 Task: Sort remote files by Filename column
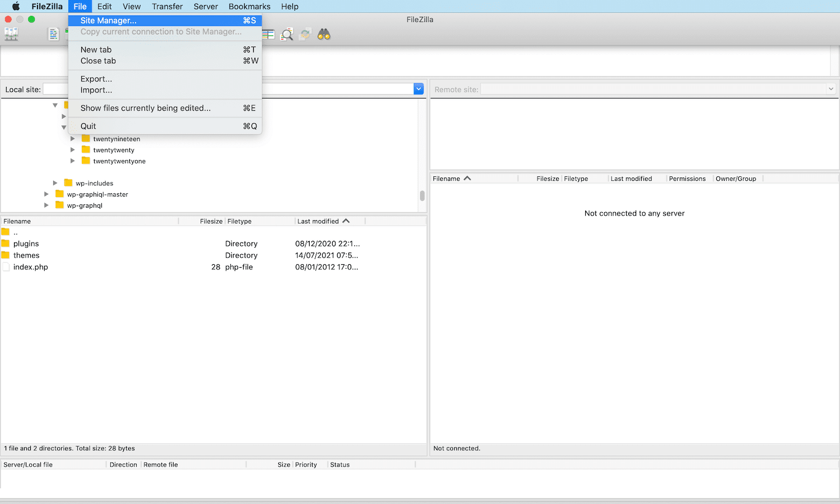448,178
